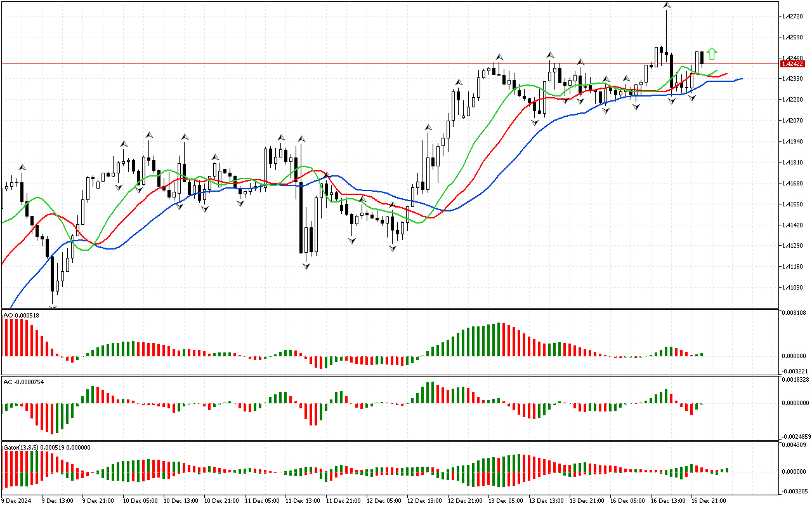812x508 pixels.
Task: Click the 13 Dec 21:00 time label
Action: (587, 501)
